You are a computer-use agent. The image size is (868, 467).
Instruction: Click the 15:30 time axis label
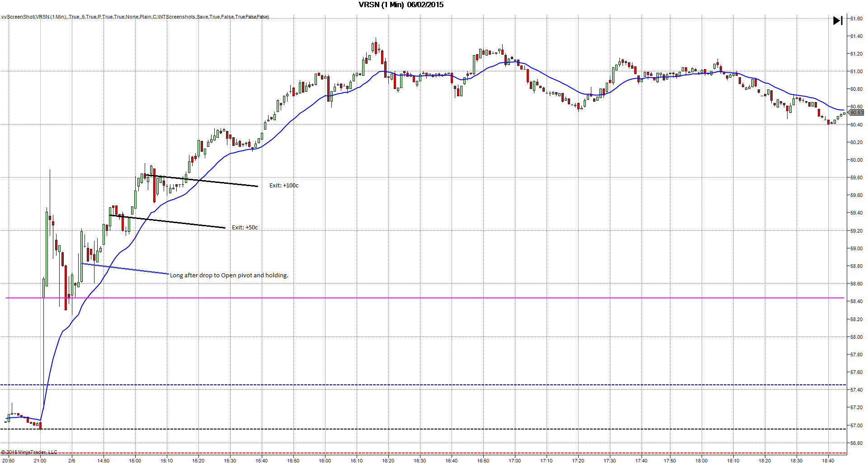point(230,461)
